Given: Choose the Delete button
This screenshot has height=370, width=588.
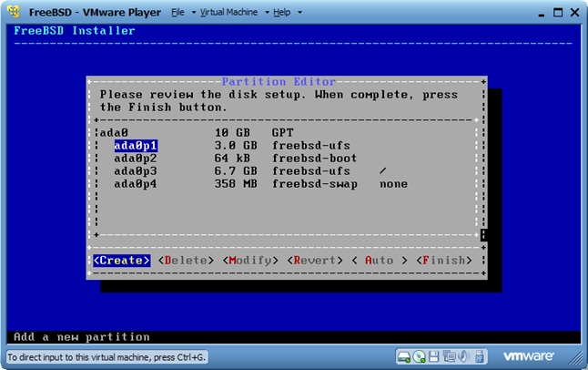Looking at the screenshot, I should 186,261.
